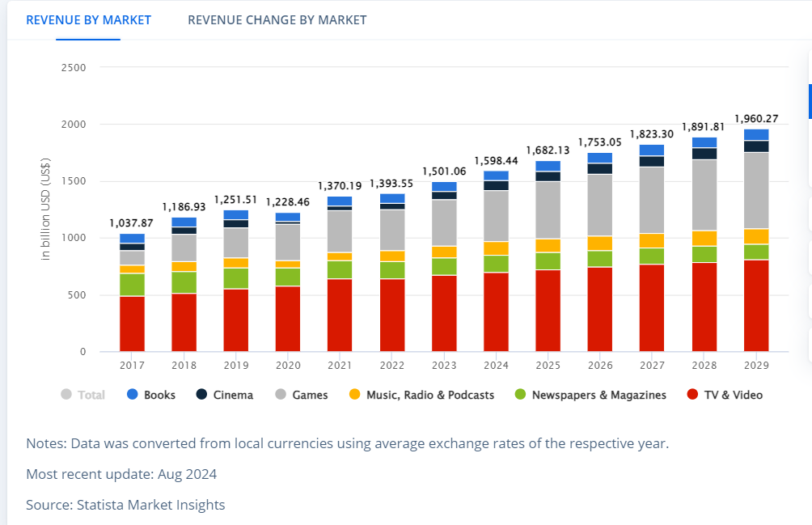This screenshot has width=812, height=525.
Task: Click the y-axis title in billion USD
Action: 45,209
